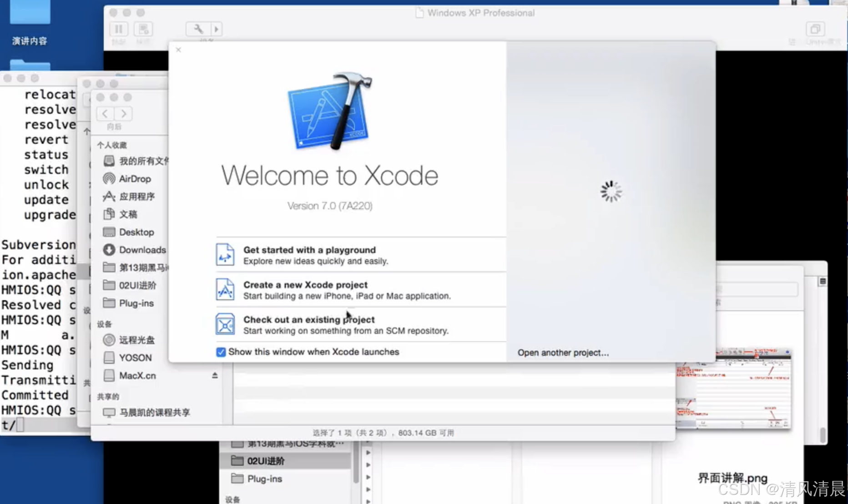Click the Finder status bar selection text
Screen dimensions: 848x504
point(383,433)
